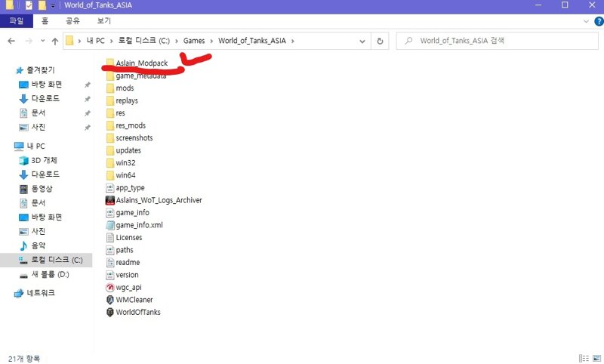Go back with the back arrow

pyautogui.click(x=11, y=41)
